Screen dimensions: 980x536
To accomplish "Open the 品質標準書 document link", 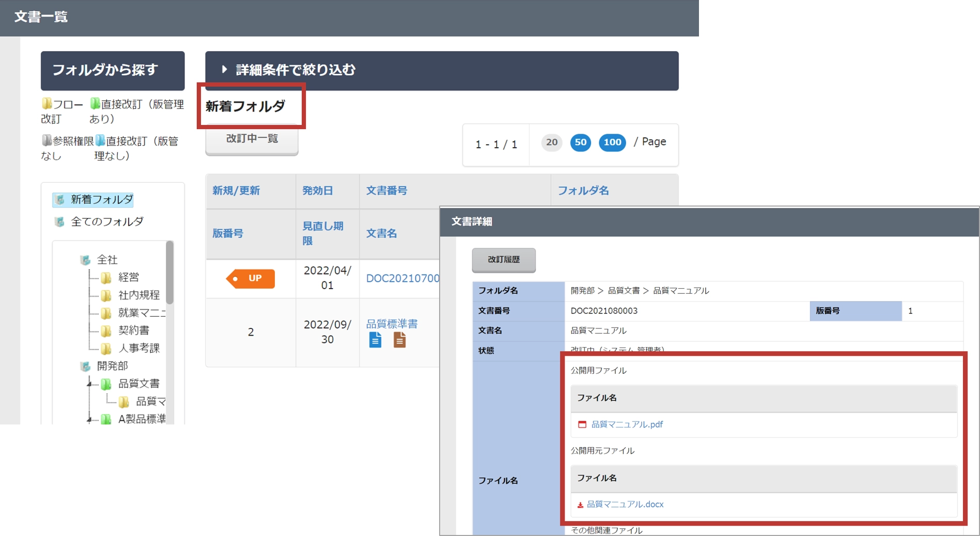I will (392, 324).
